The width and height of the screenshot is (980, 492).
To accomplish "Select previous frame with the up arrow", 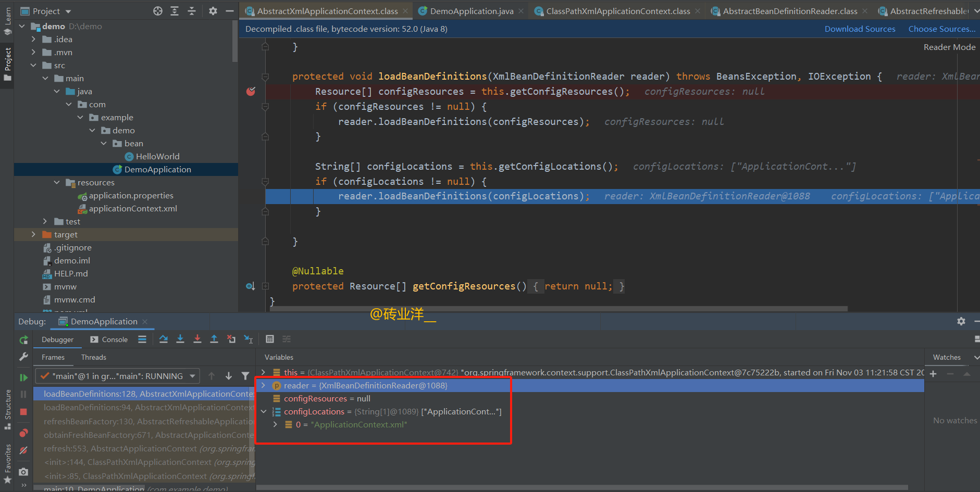I will click(212, 376).
